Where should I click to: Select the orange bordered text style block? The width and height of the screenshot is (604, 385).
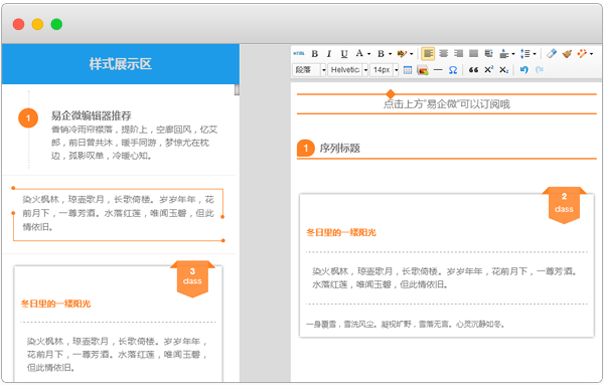[x=118, y=214]
